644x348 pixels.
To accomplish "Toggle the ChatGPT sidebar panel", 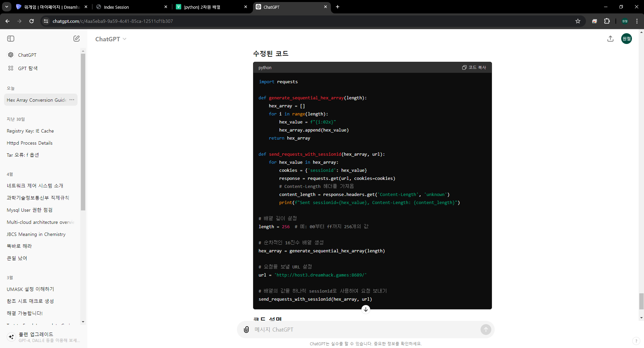I will coord(11,39).
